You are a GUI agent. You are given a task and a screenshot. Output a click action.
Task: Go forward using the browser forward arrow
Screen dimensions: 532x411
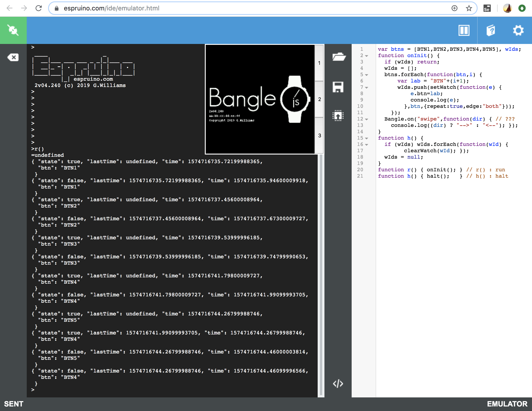click(24, 8)
